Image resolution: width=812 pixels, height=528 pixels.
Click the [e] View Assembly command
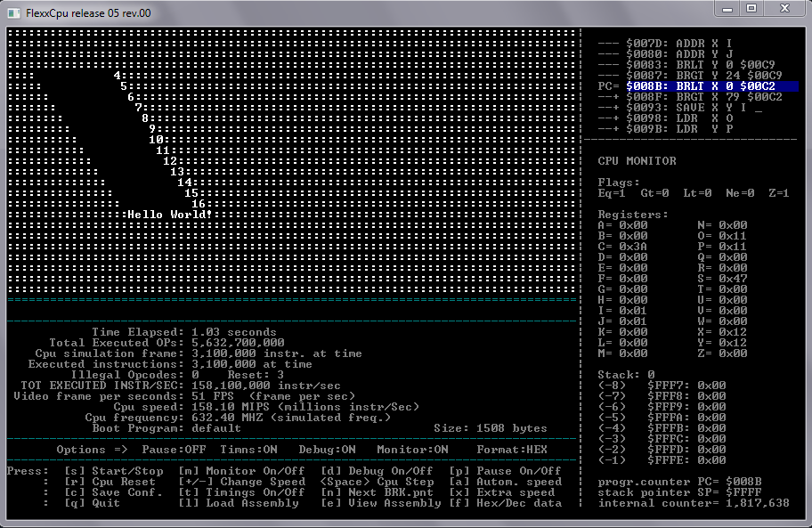pos(381,503)
